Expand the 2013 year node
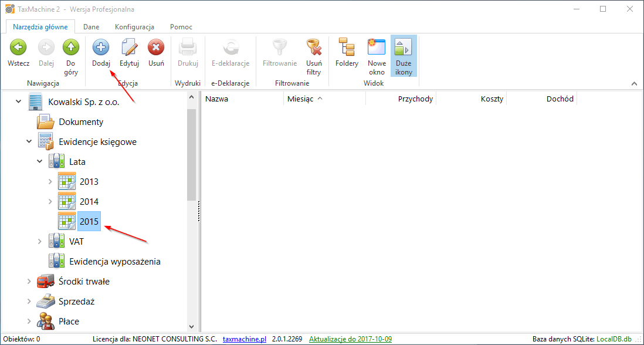 click(x=50, y=182)
